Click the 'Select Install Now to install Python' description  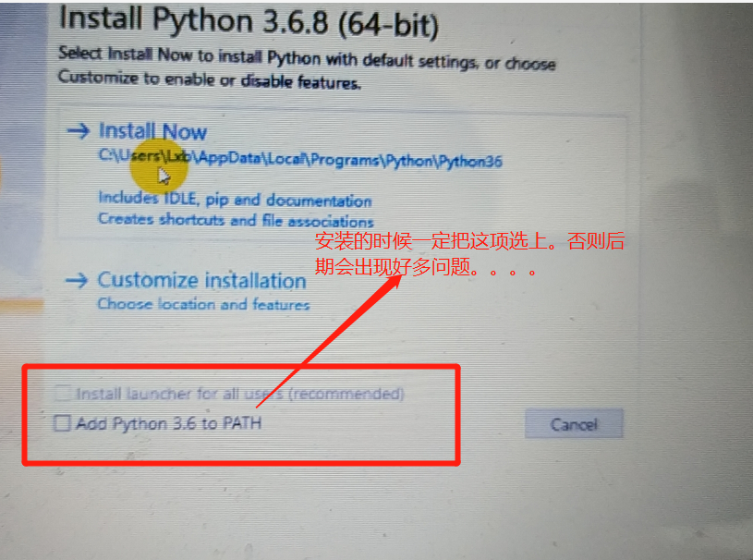coord(307,68)
